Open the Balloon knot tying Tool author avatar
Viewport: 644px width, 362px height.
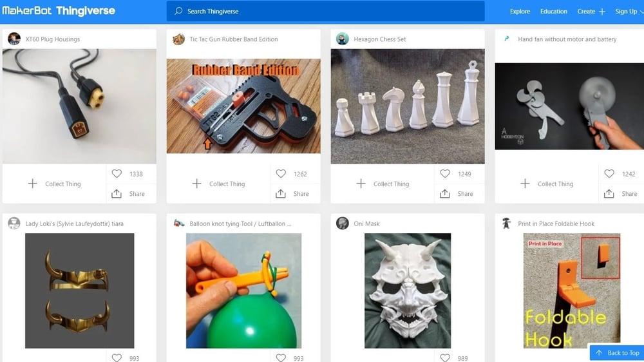click(178, 224)
